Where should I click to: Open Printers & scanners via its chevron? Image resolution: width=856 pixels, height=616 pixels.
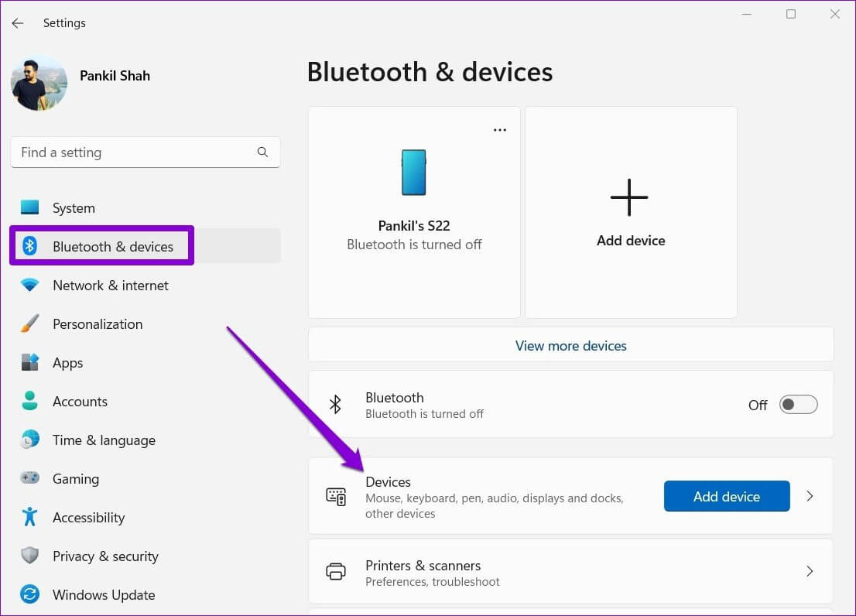click(x=810, y=571)
